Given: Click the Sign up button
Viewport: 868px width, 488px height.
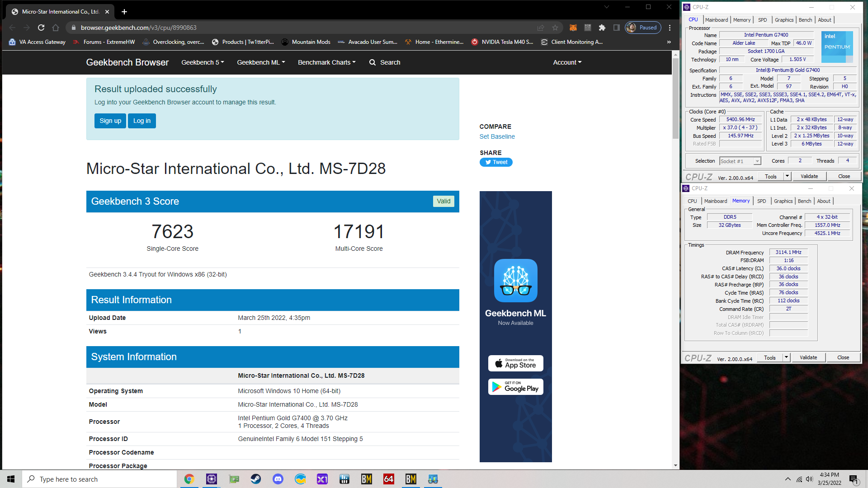Looking at the screenshot, I should click(x=110, y=121).
